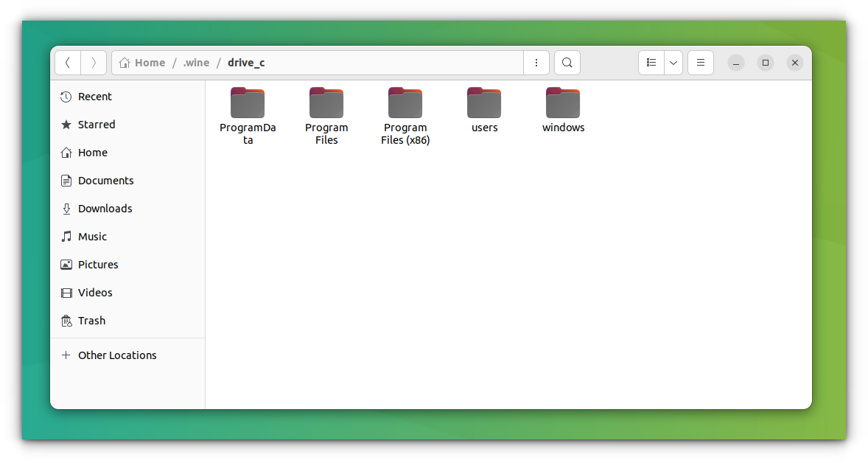Select the Starred sidebar item
The height and width of the screenshot is (463, 868).
(x=96, y=125)
